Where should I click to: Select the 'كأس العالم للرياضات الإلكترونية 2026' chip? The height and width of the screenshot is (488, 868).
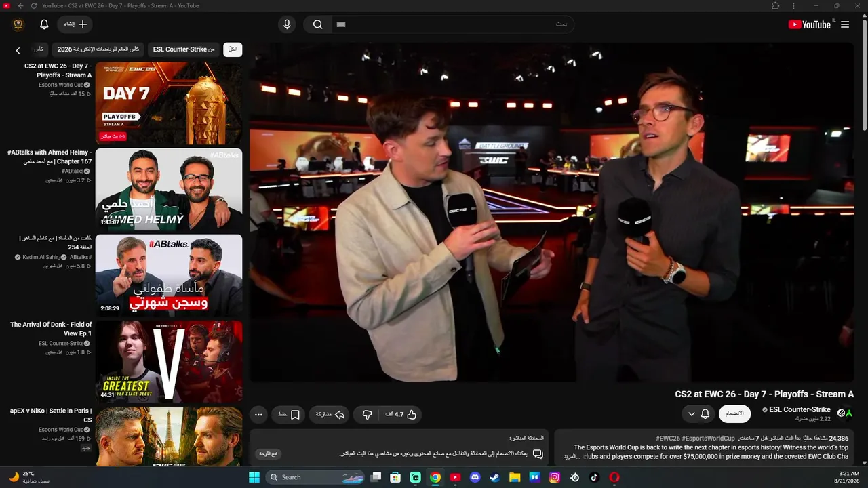[x=98, y=49]
